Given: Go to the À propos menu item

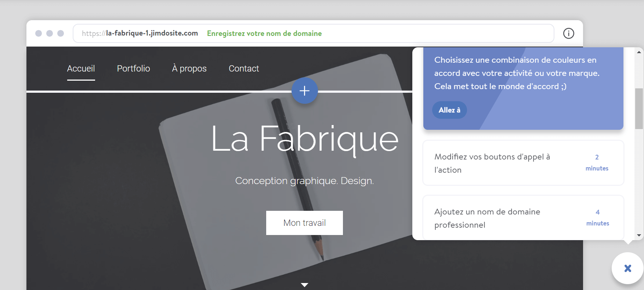Looking at the screenshot, I should click(189, 69).
